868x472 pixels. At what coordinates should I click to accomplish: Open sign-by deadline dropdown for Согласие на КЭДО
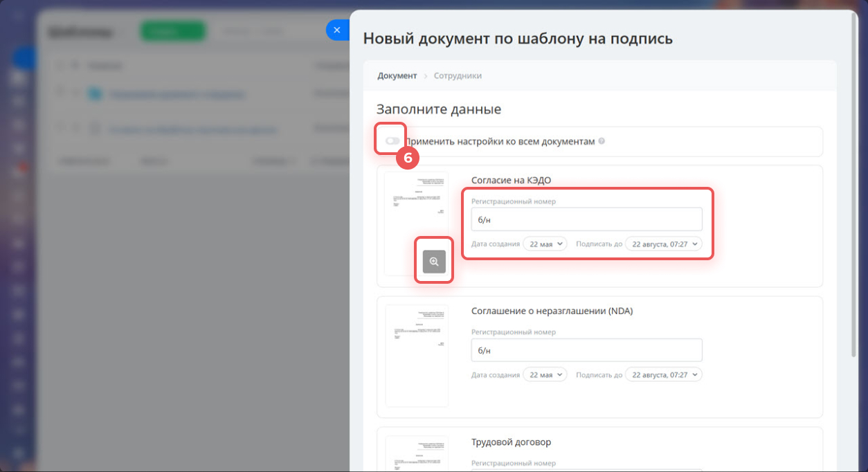[x=663, y=244]
